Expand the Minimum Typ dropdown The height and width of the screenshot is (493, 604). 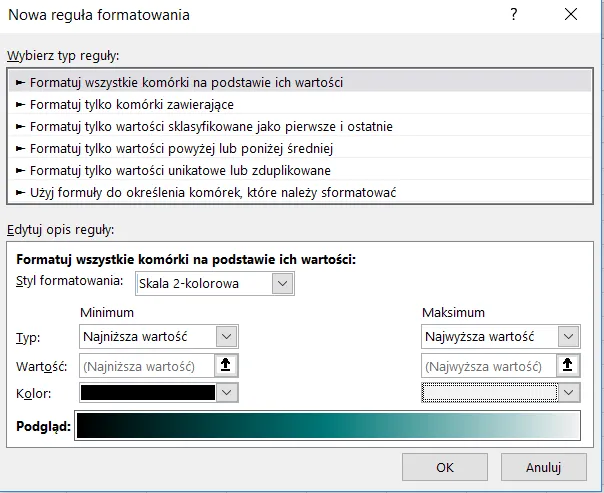pos(227,337)
